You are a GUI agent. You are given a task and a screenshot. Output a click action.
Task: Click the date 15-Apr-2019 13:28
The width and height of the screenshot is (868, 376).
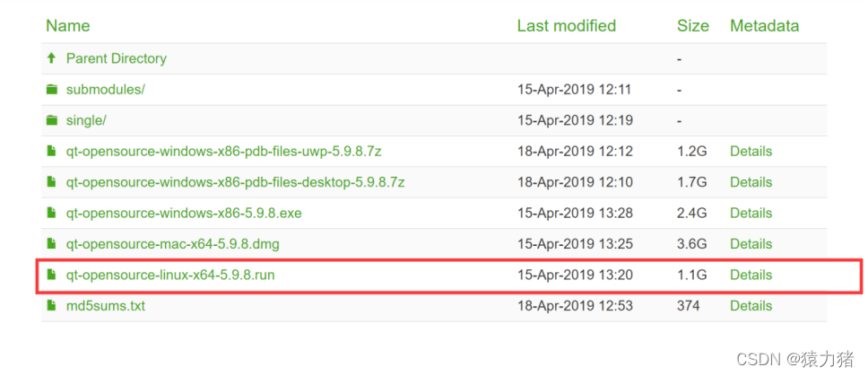pos(575,214)
